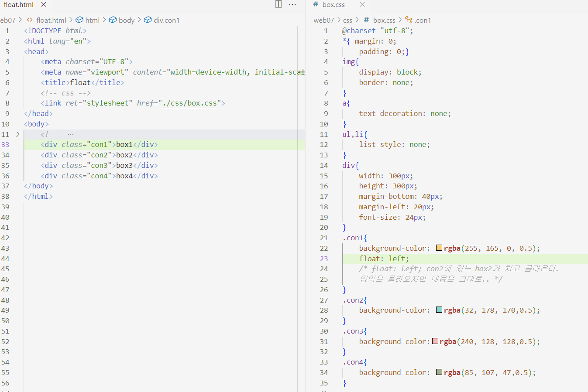Click the body element icon in the breadcrumb
Viewport: 588px width, 392px height.
tap(113, 20)
